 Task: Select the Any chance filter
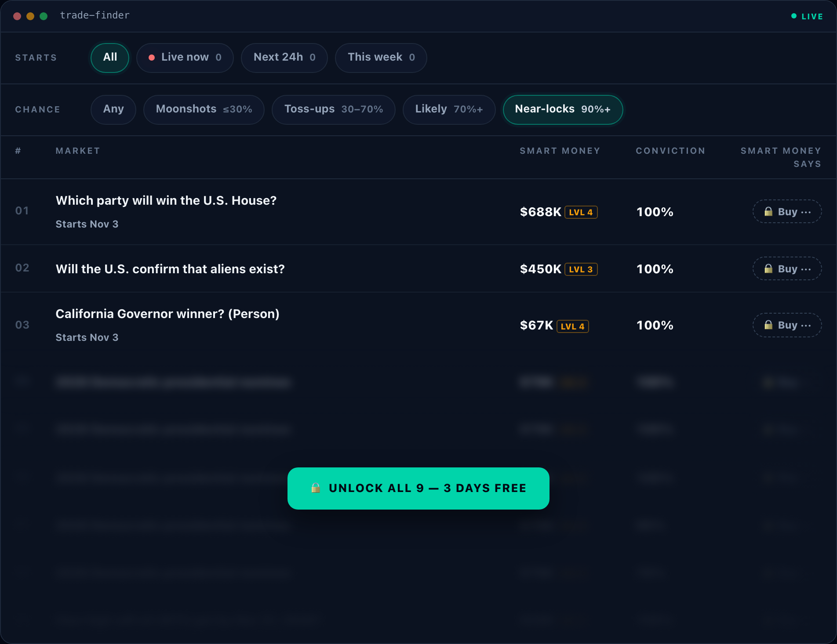click(113, 109)
